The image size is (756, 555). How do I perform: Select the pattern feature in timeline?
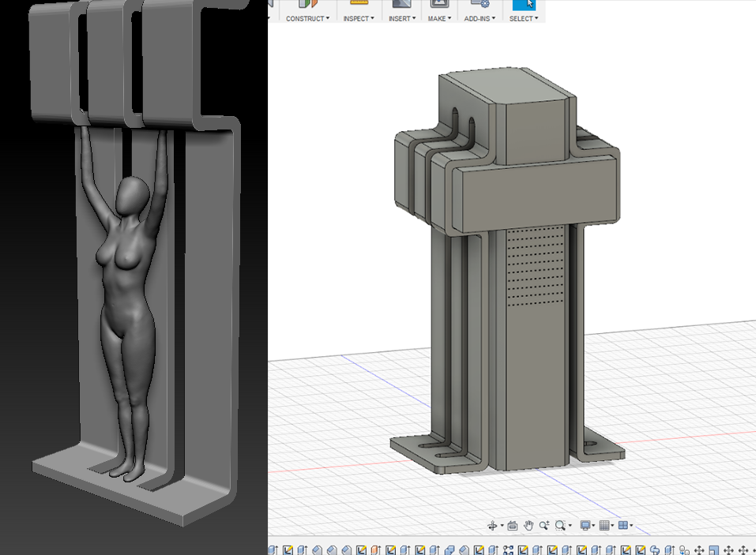coord(509,550)
